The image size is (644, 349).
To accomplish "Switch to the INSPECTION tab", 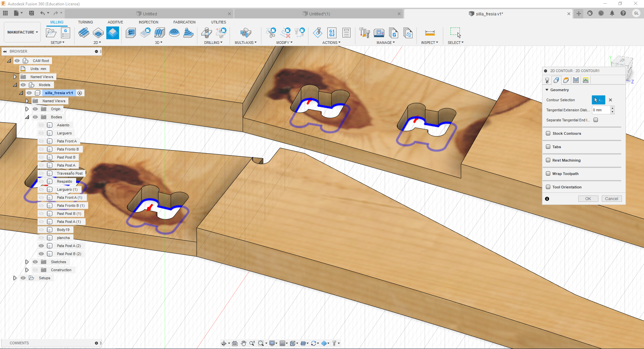I will point(149,22).
